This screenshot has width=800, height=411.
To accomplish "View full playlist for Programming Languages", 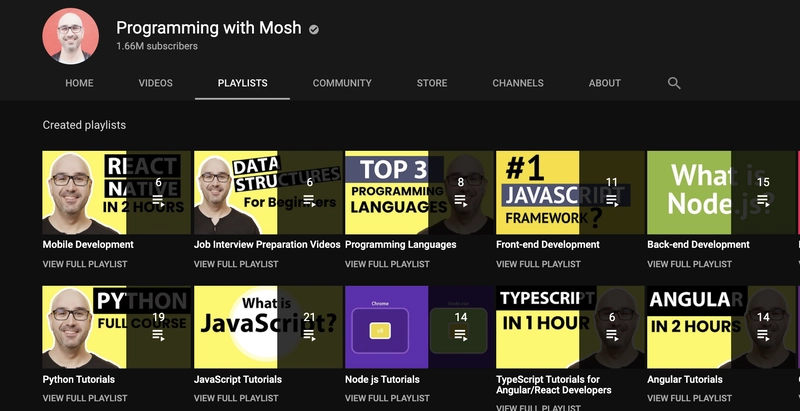I will pyautogui.click(x=387, y=264).
